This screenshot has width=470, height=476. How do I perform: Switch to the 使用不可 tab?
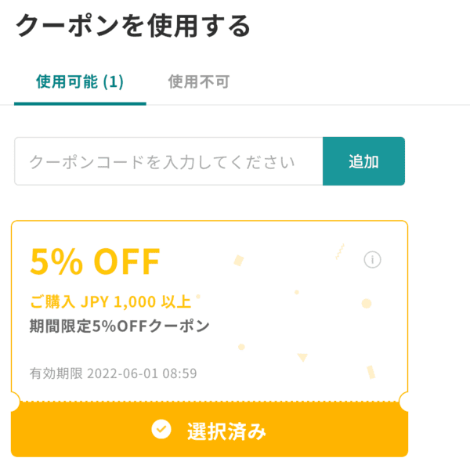click(199, 82)
